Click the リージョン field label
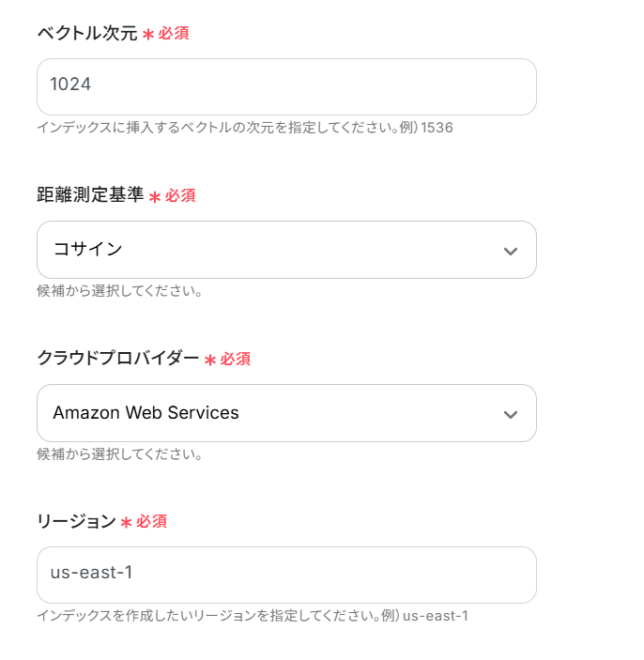This screenshot has height=660, width=644. 76,521
